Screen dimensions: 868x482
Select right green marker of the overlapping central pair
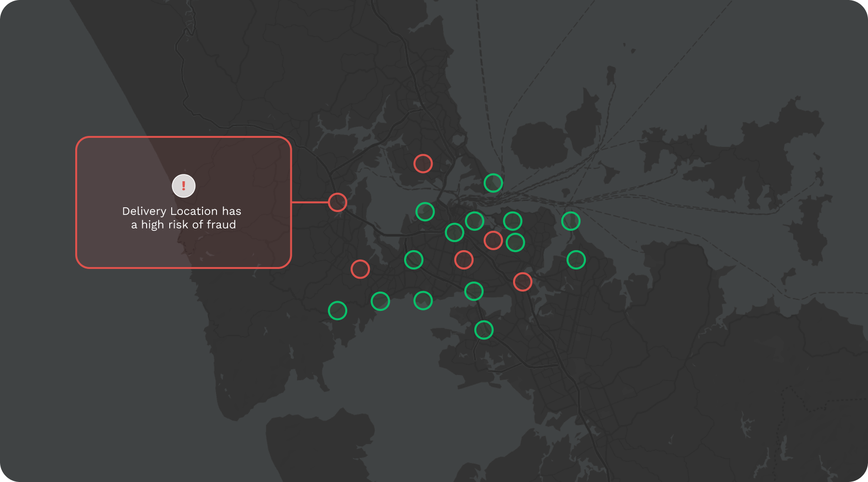point(475,221)
